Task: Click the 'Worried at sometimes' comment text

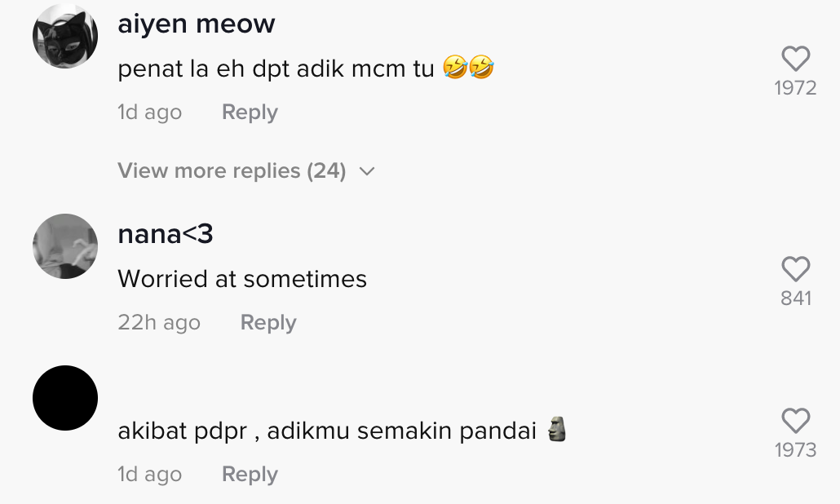Action: (242, 279)
